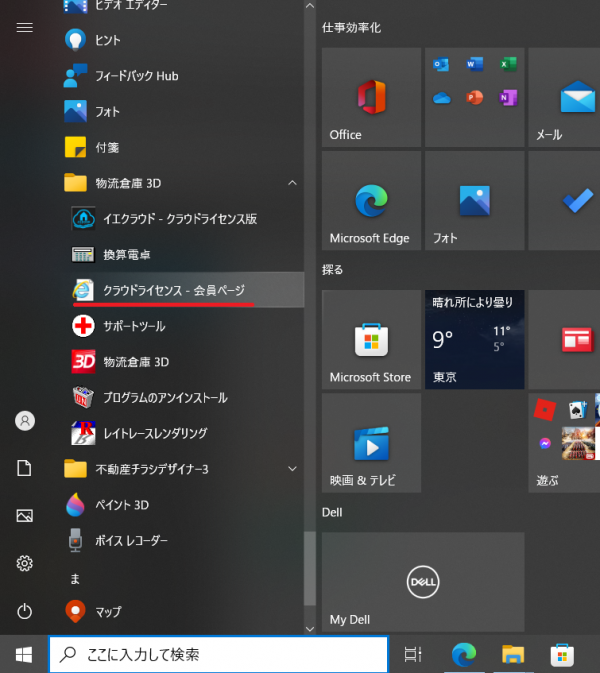Click the taskbar search box
600x673 pixels.
(x=218, y=655)
